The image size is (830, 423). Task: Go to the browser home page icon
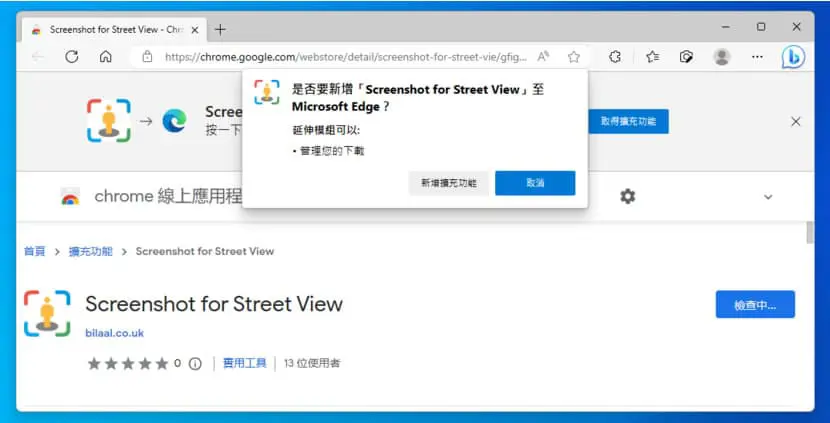pos(106,57)
